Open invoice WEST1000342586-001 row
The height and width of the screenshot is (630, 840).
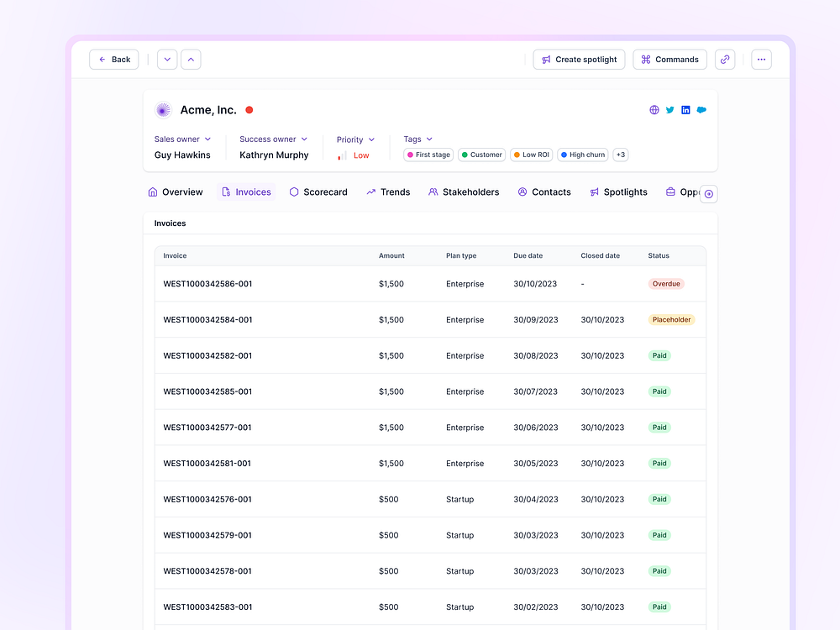(207, 284)
